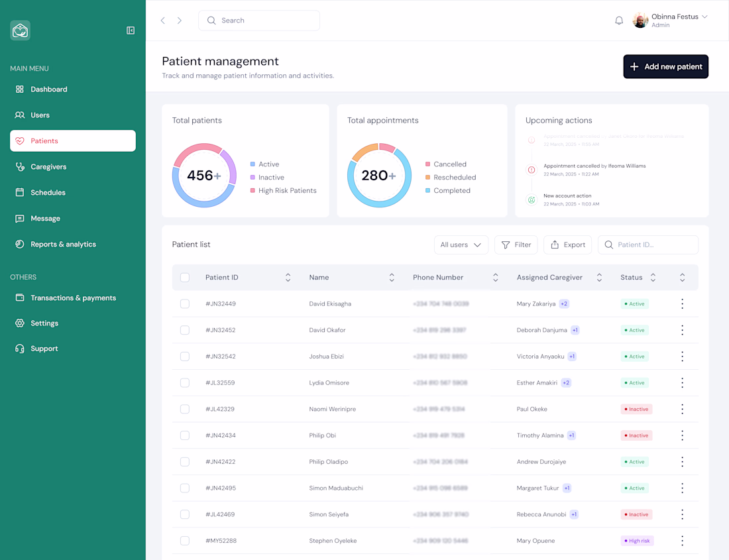The height and width of the screenshot is (560, 729).
Task: Click the +1 badge beside Deborah Danjuma
Action: tap(575, 330)
